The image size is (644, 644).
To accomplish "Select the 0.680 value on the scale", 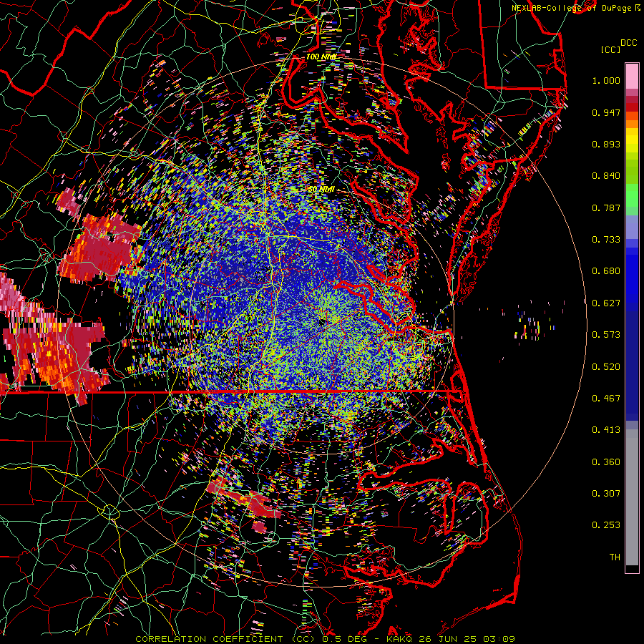I will point(606,271).
